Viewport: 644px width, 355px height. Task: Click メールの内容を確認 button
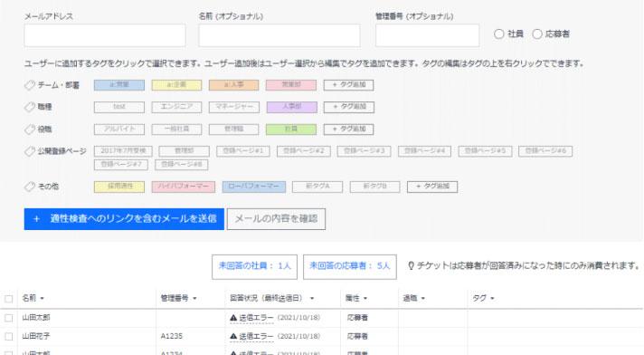(276, 219)
